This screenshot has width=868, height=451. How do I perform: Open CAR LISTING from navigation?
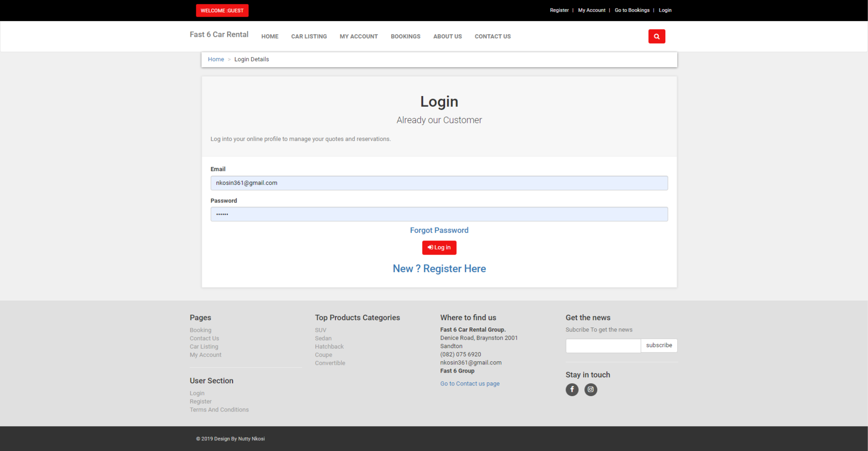pyautogui.click(x=308, y=36)
